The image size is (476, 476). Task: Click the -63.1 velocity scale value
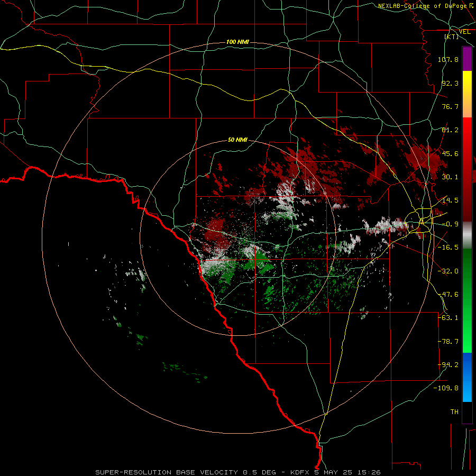[448, 318]
